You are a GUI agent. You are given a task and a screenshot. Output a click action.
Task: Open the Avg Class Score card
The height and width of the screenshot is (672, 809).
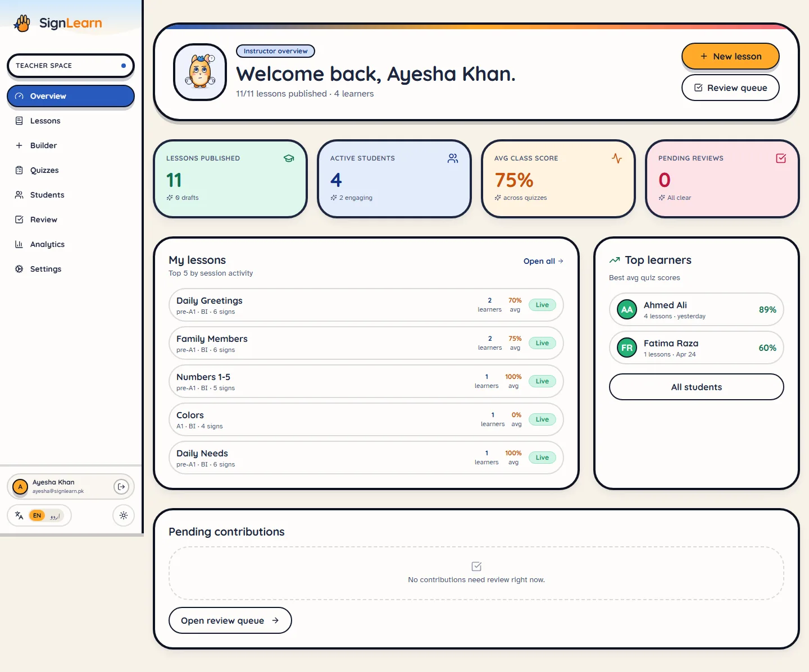click(x=558, y=179)
